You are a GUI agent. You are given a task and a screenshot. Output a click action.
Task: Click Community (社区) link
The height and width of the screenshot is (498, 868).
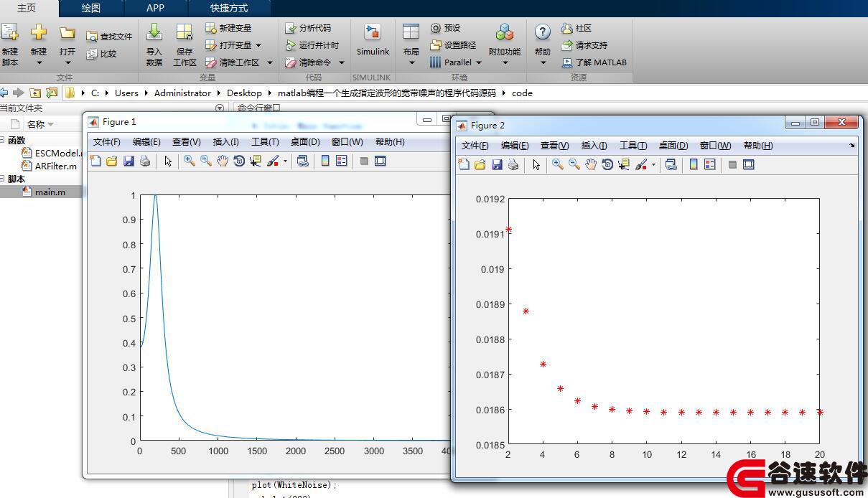pos(577,28)
